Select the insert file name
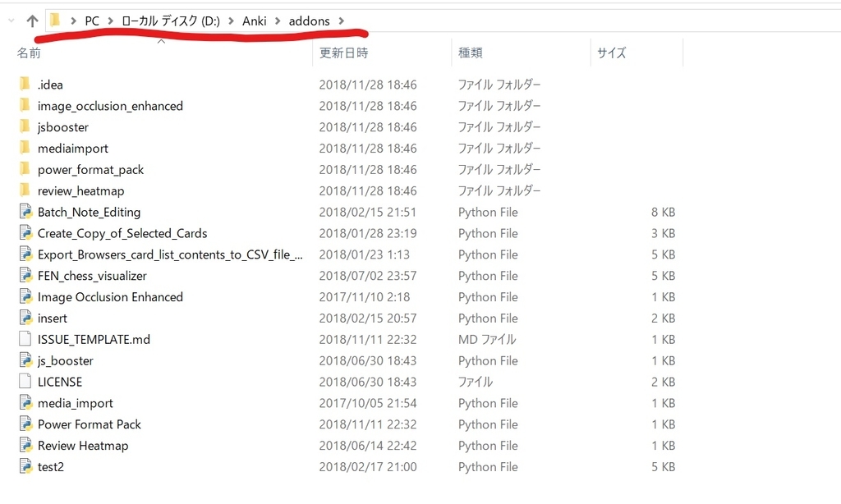This screenshot has width=841, height=504. (x=52, y=318)
